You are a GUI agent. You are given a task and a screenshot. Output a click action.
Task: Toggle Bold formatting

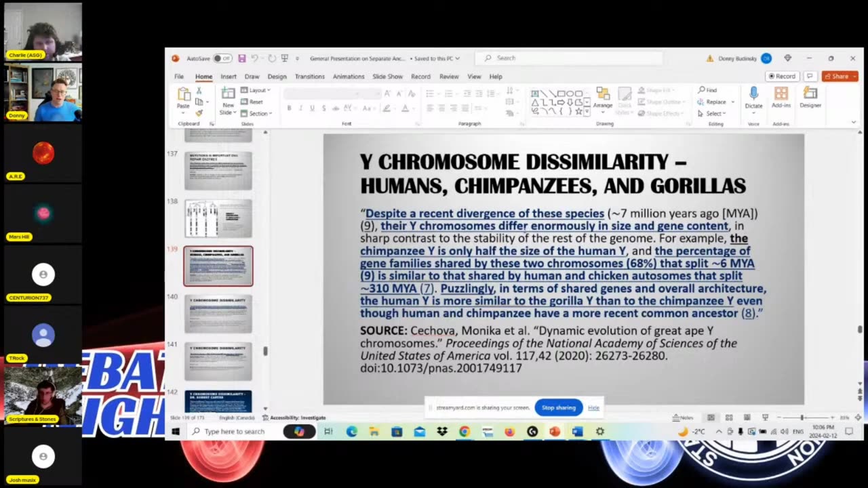pyautogui.click(x=289, y=108)
